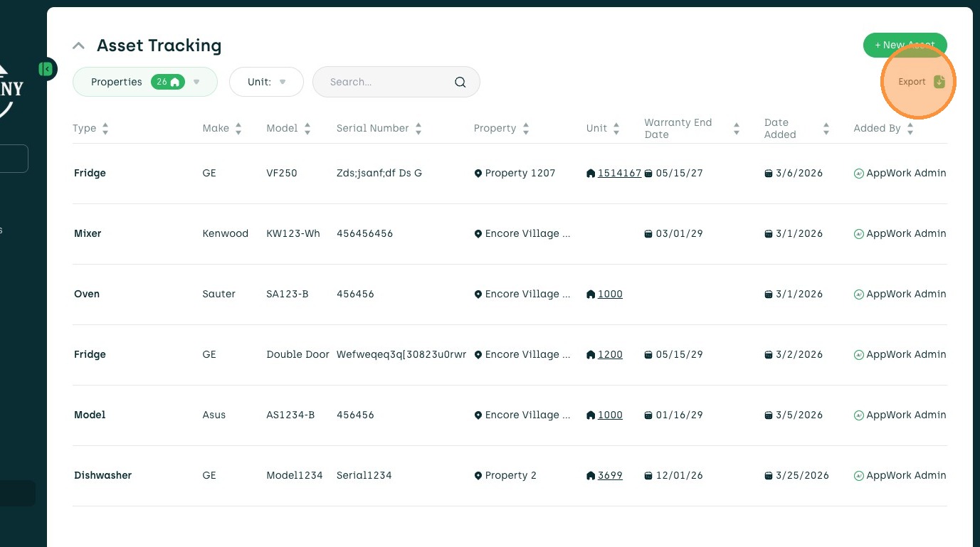Sort by Warranty End Date arrows
The height and width of the screenshot is (547, 980).
coord(737,129)
